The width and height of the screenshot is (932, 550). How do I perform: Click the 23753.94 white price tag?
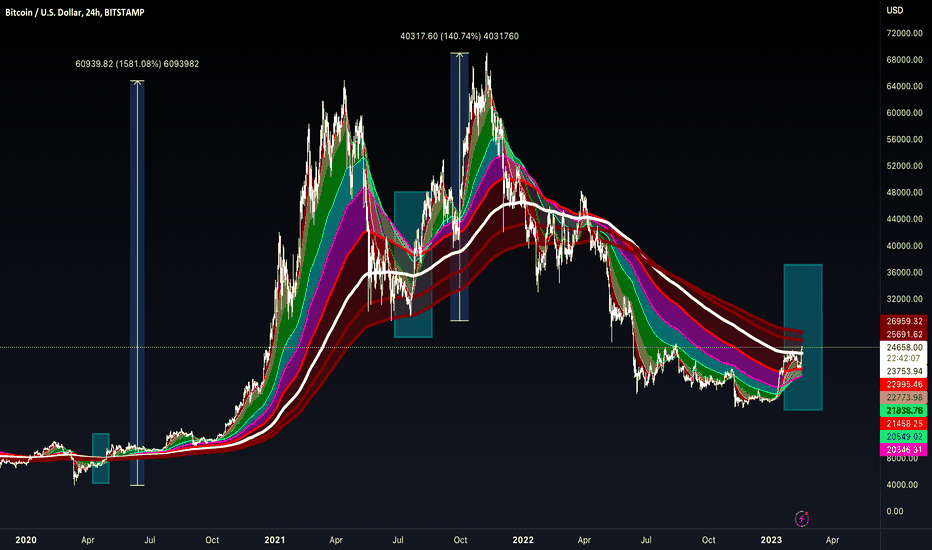tap(903, 371)
